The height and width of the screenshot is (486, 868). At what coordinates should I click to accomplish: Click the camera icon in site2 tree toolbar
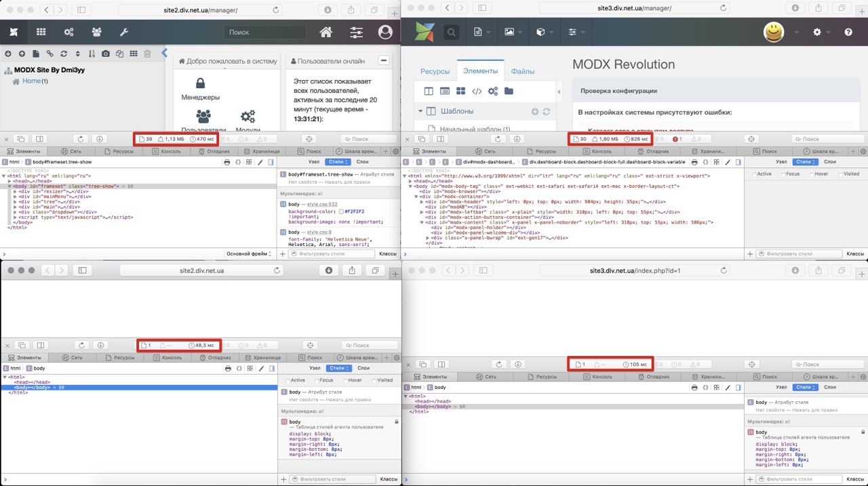106,54
